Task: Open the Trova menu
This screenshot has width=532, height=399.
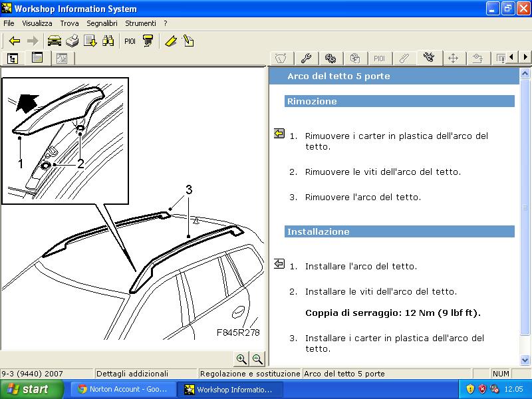Action: [69, 23]
